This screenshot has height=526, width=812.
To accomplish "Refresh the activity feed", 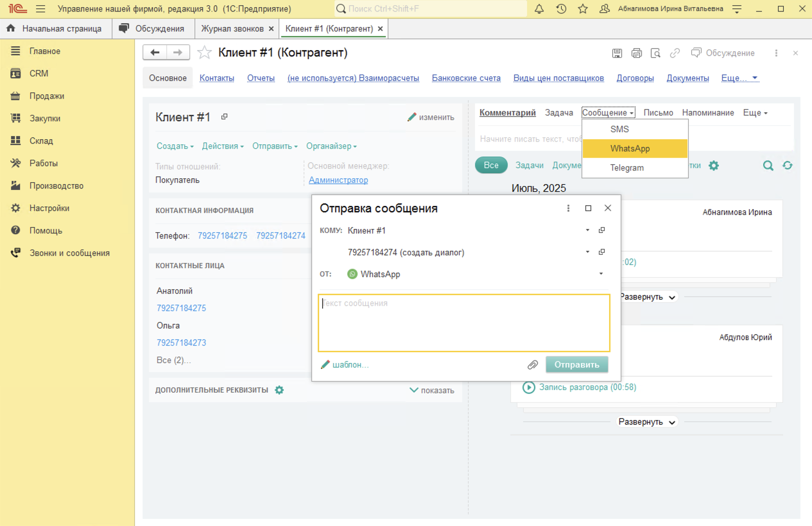I will pos(788,165).
